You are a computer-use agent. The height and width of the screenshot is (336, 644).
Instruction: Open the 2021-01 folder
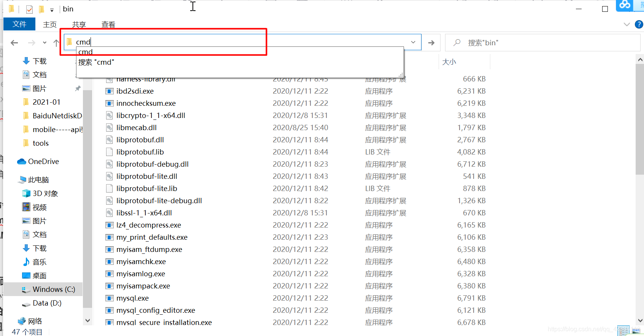46,102
